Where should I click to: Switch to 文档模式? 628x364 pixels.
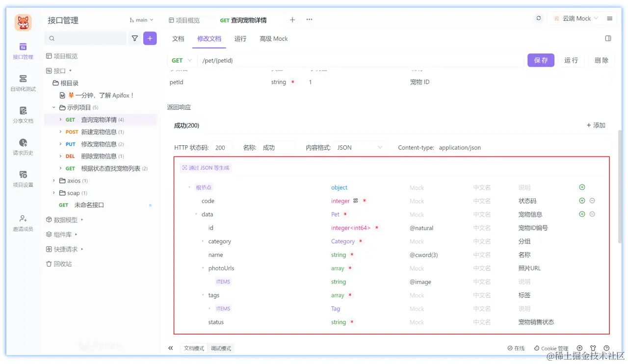pos(194,348)
